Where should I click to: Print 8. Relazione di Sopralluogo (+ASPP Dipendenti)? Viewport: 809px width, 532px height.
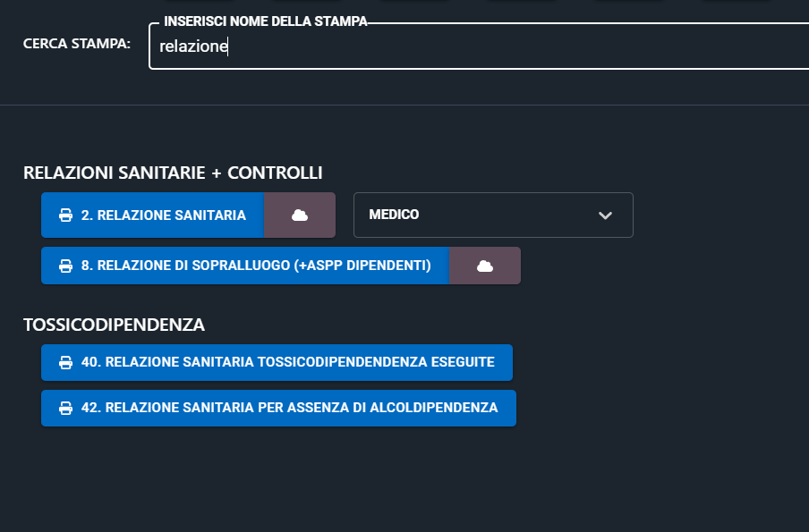(245, 266)
